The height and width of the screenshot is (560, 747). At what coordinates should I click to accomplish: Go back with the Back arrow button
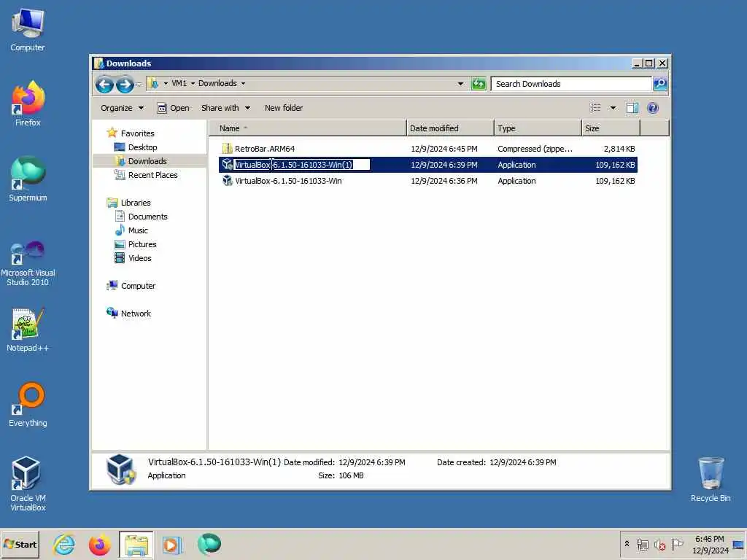104,85
